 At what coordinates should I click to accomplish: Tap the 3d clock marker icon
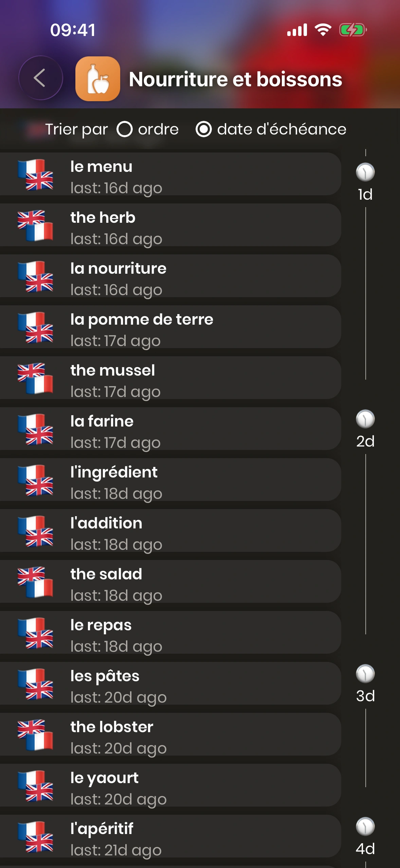point(365,673)
